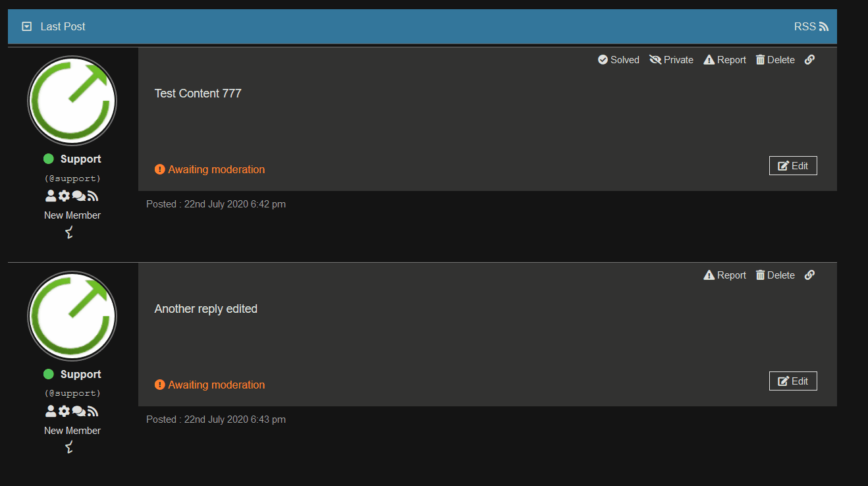This screenshot has height=486, width=868.
Task: Report the Another reply edited post
Action: pos(724,275)
